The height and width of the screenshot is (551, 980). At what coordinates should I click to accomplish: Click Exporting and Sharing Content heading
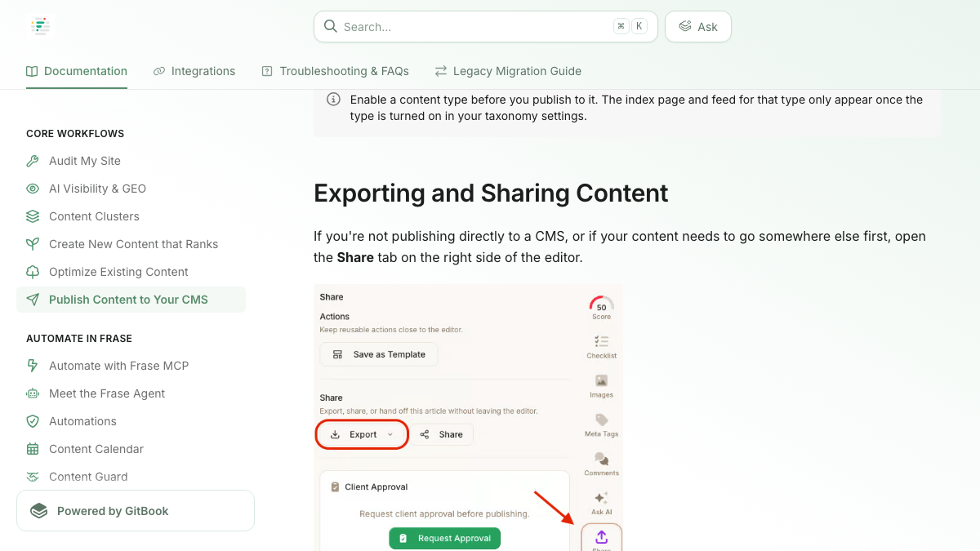pos(491,193)
